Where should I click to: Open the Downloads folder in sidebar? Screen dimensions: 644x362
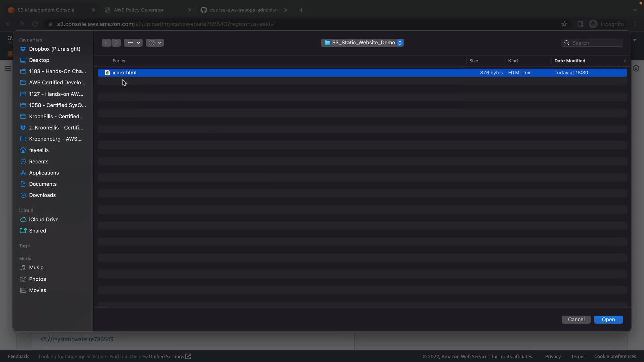click(42, 195)
